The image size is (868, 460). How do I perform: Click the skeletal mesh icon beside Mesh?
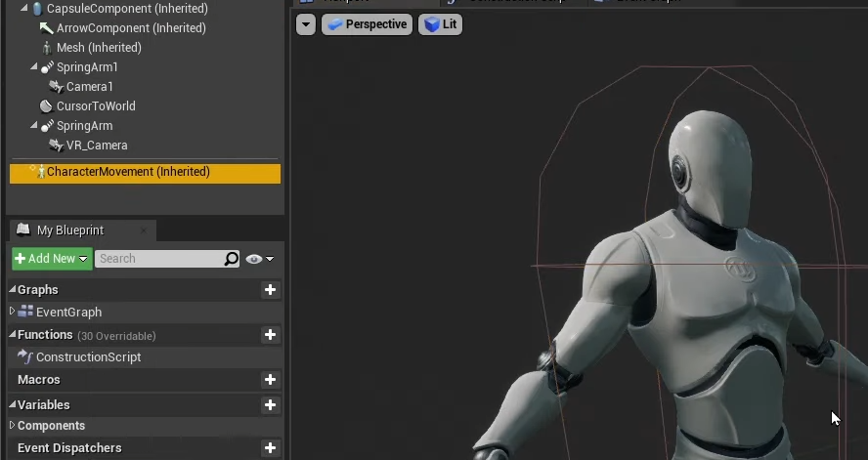point(47,48)
